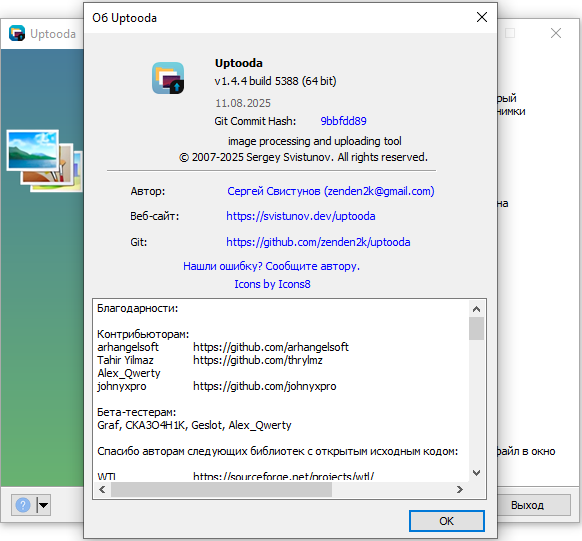Click the copyright line '© 2007-2025 Sergey Svistunov'

tap(303, 157)
